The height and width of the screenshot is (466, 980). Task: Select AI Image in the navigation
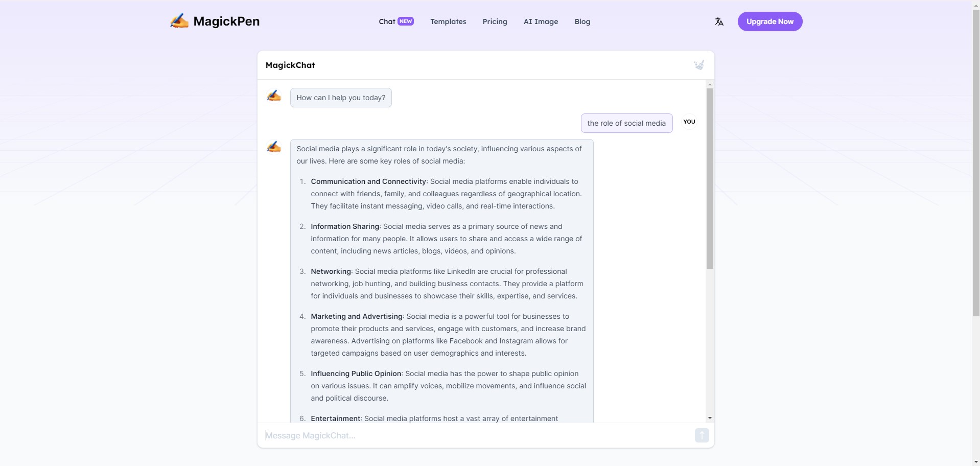(541, 21)
